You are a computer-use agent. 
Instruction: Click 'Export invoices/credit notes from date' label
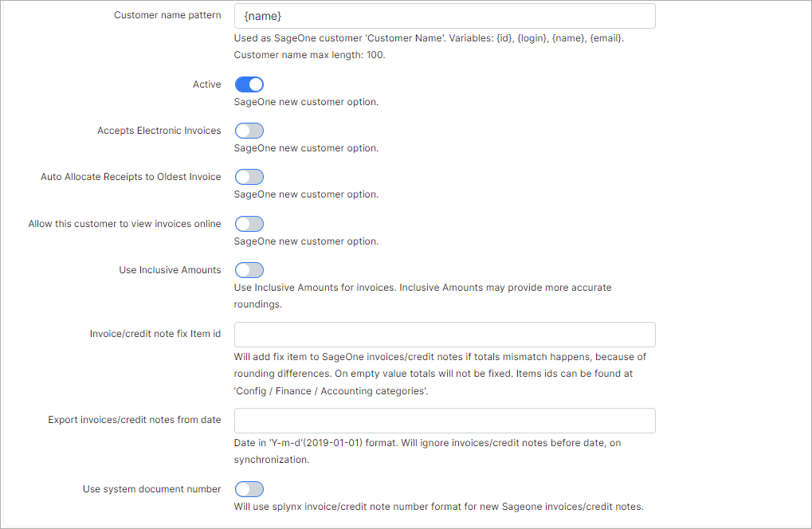(134, 420)
